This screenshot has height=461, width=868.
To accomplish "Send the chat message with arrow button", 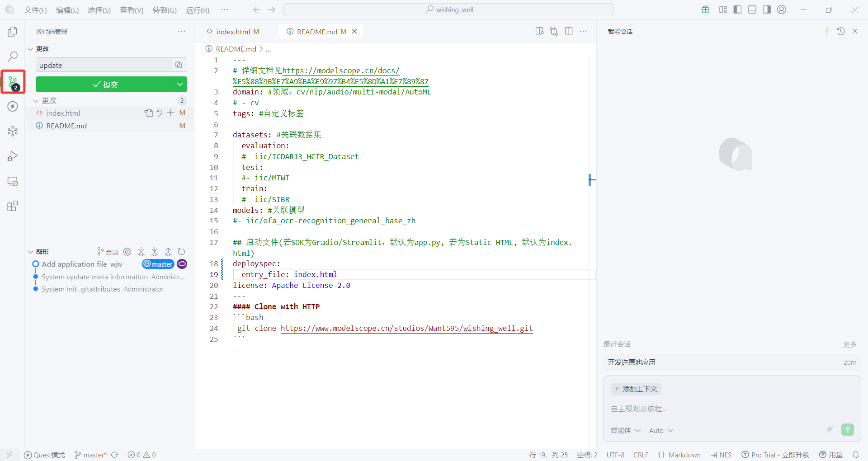I will (848, 430).
